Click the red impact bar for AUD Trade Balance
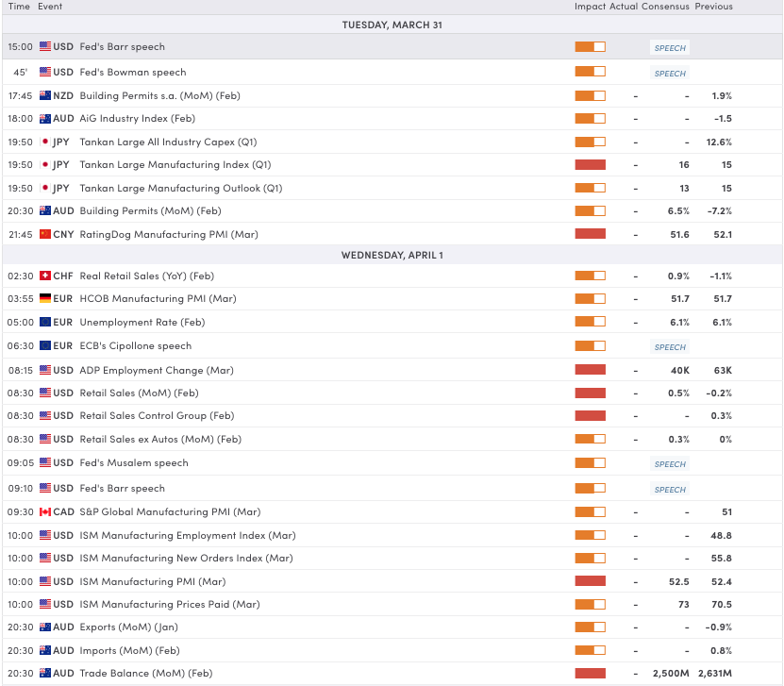Viewport: 784px width, 686px height. click(590, 673)
